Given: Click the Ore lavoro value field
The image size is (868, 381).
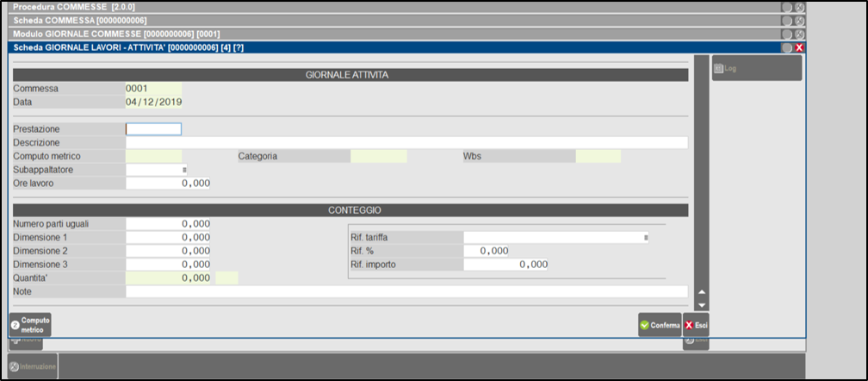Looking at the screenshot, I should click(x=168, y=184).
